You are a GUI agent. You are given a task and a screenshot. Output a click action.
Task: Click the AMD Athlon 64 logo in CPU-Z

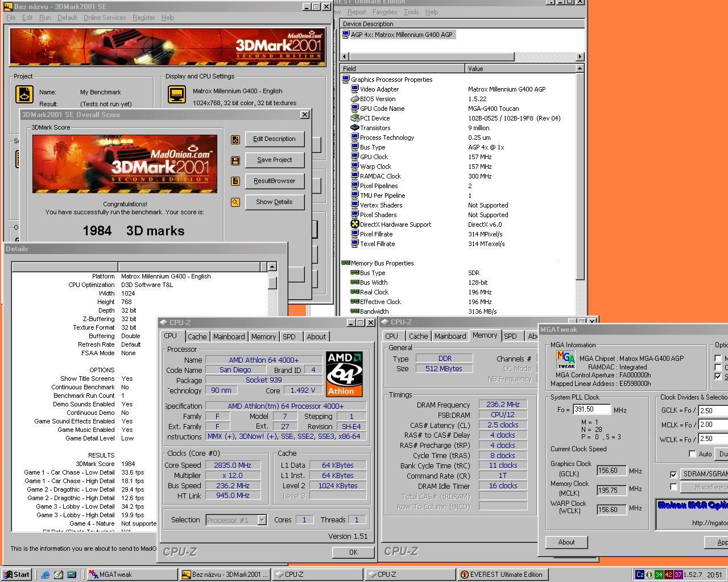344,374
